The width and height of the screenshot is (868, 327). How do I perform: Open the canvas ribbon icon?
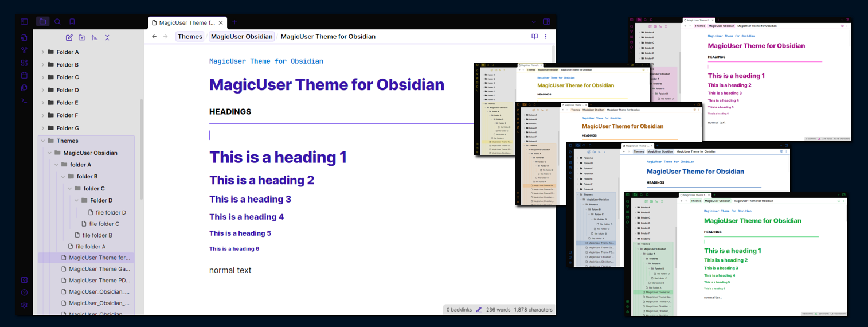[x=24, y=63]
